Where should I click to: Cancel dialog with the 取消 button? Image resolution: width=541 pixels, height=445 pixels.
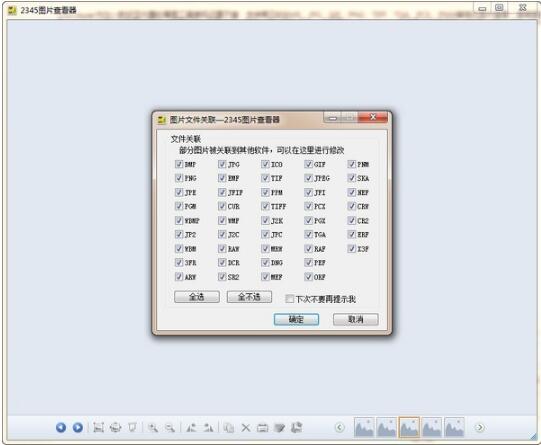coord(356,319)
